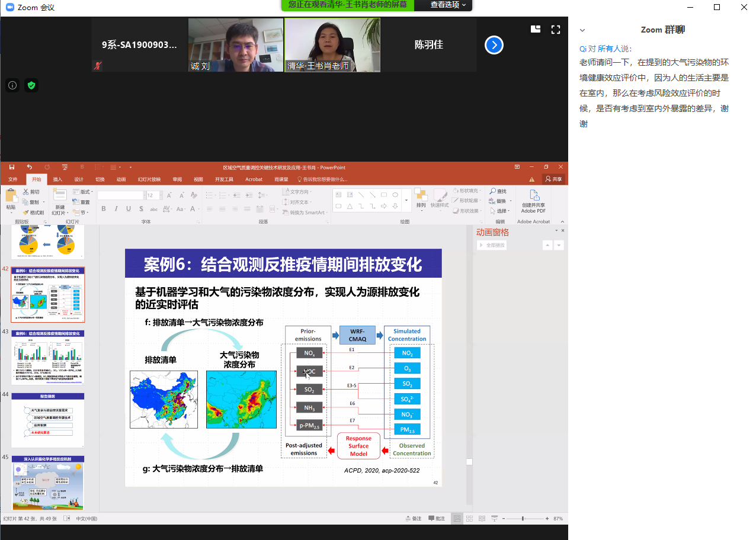The width and height of the screenshot is (756, 540).
Task: Collapse the Zoom 群聊 chat panel chevron
Action: point(582,30)
